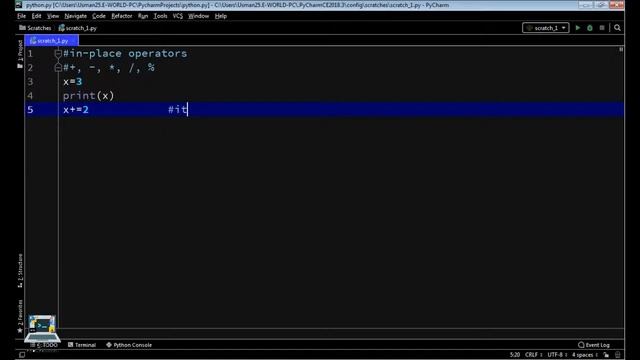
Task: Collapse comment fold marker on line 1
Action: pos(58,53)
